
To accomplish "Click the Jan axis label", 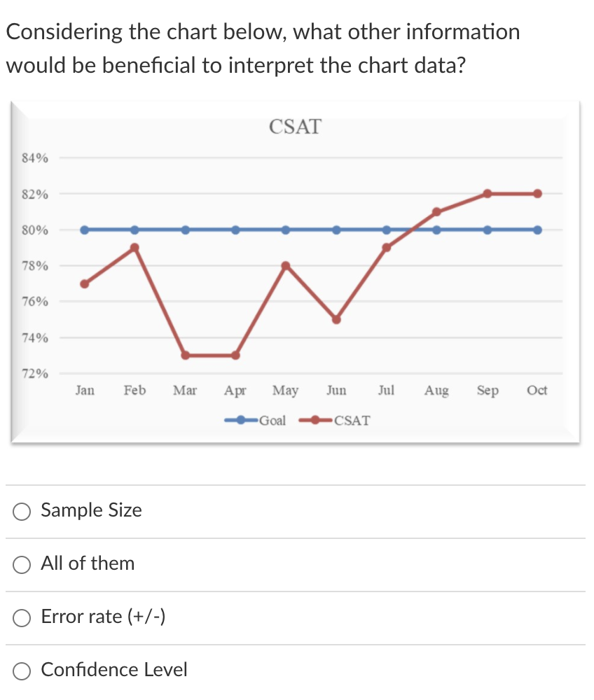I will (84, 391).
